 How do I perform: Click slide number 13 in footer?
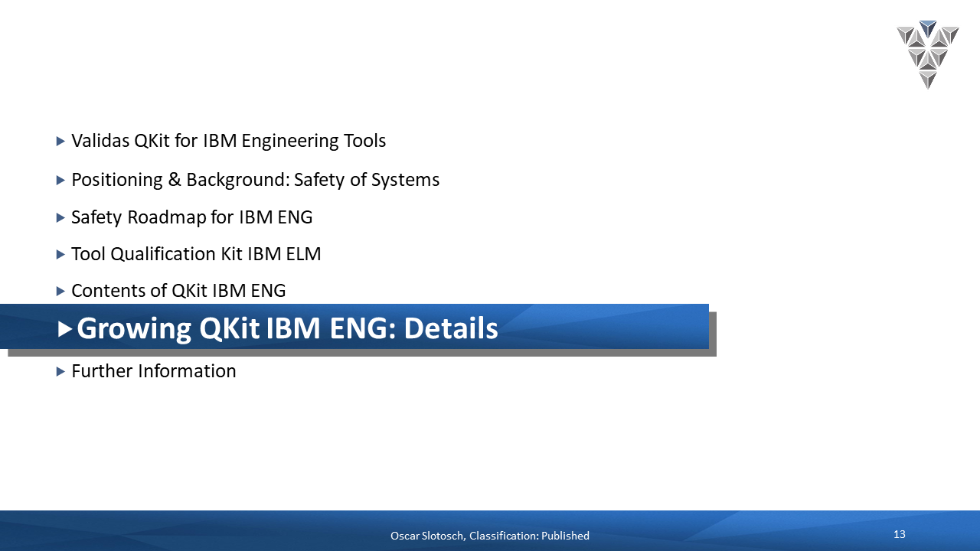tap(900, 534)
